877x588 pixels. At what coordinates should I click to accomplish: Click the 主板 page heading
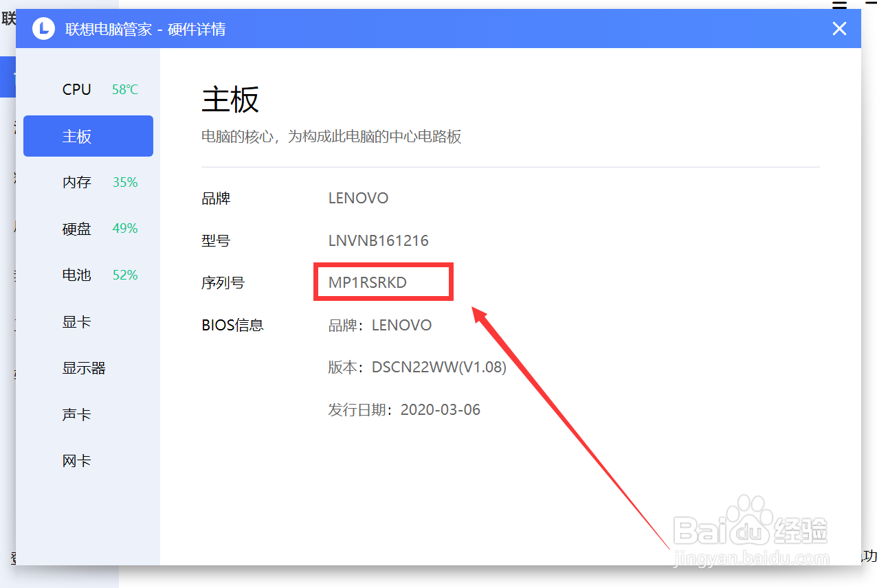pyautogui.click(x=230, y=100)
